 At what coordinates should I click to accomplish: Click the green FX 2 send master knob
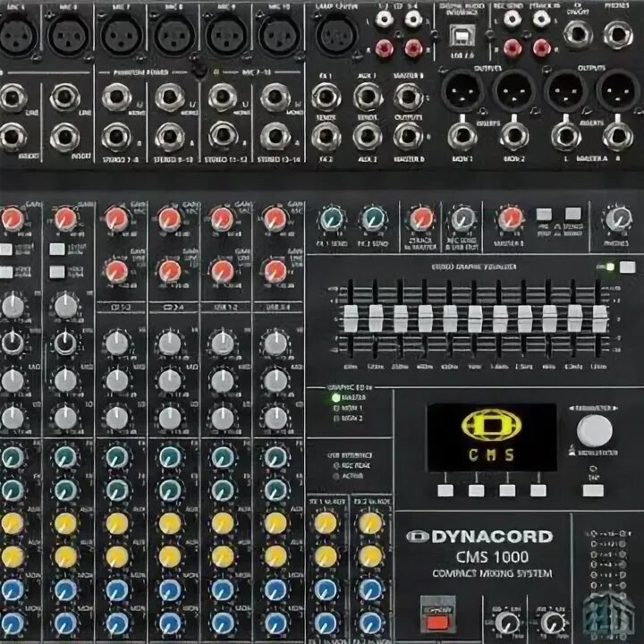(x=372, y=219)
